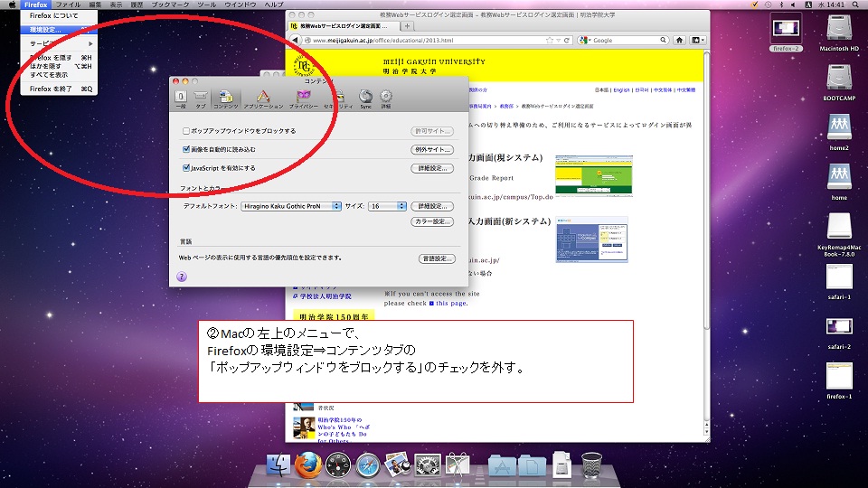Open System Preferences from the Dock

click(x=428, y=465)
